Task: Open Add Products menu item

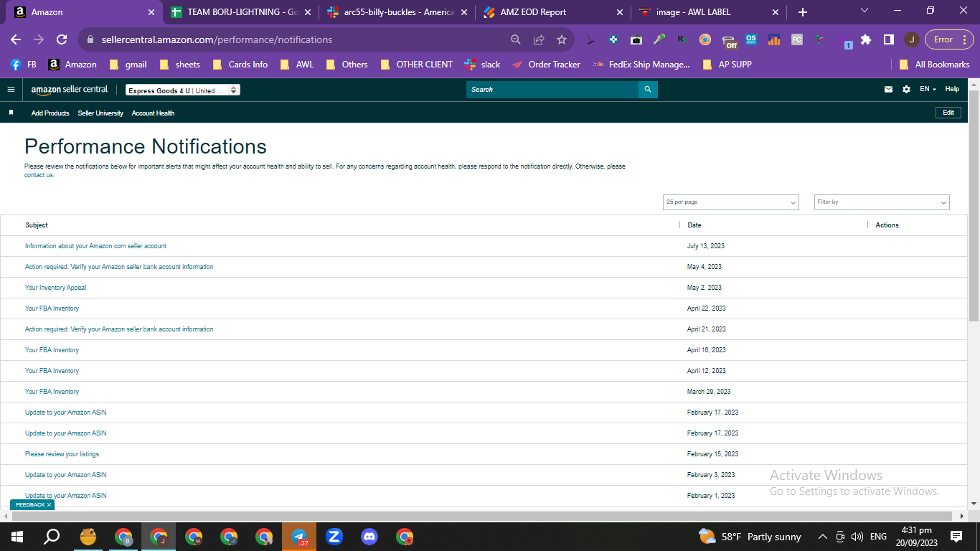Action: 50,113
